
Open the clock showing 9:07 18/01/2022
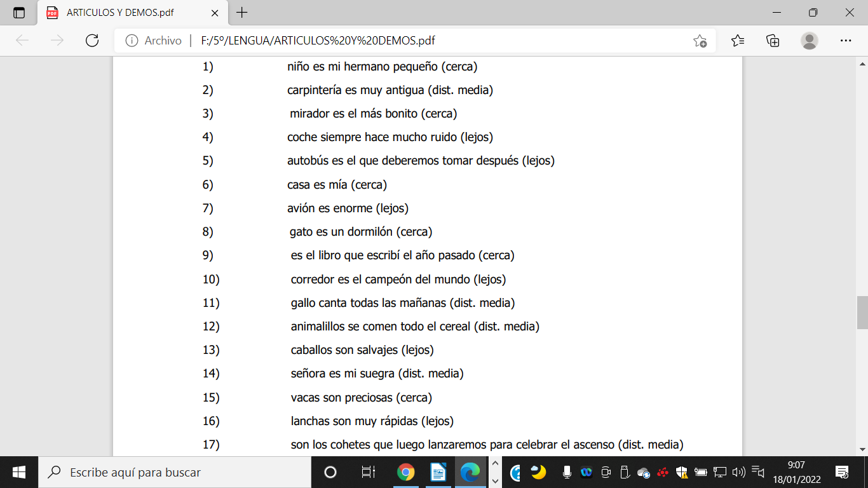796,472
